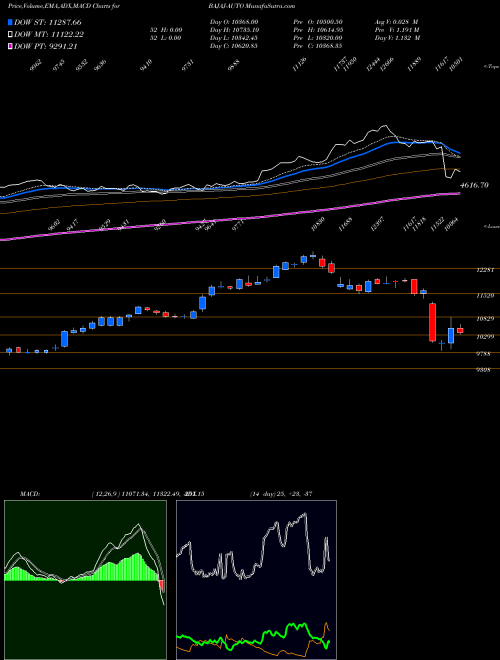Screen dimensions: 500x660
Task: Select the 'DOW PT: 9291.21' legend text
Action: (46, 47)
